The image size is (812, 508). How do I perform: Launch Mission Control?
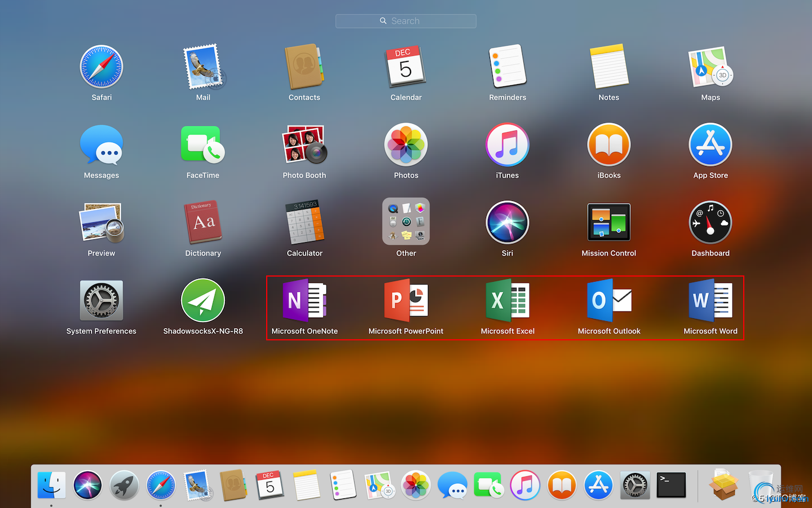point(609,222)
